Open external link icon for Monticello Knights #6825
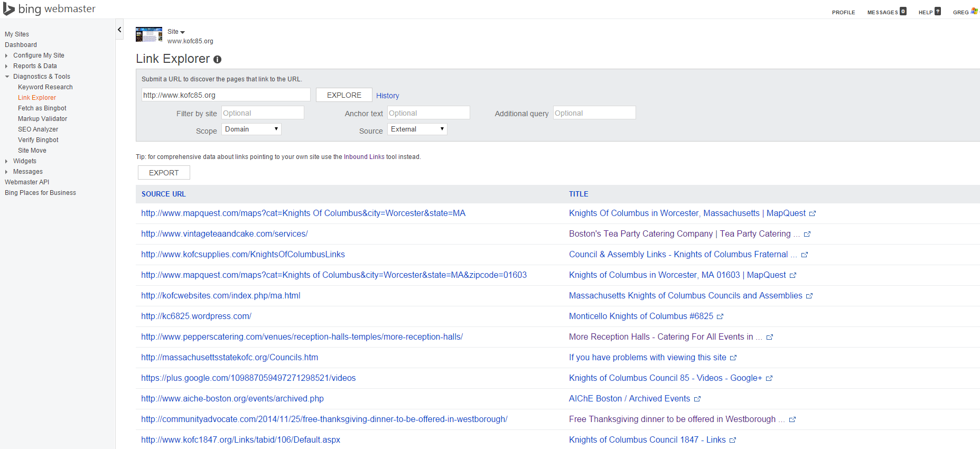Image resolution: width=980 pixels, height=449 pixels. pyautogui.click(x=720, y=317)
